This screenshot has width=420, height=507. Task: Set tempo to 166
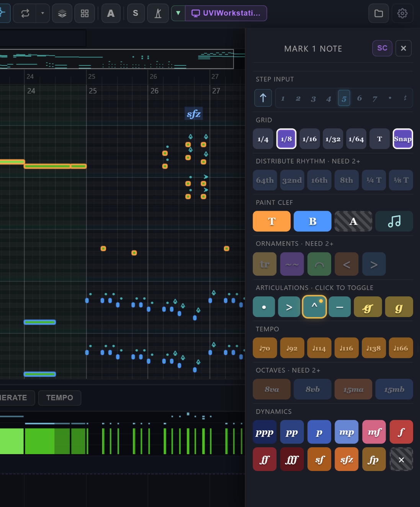tap(401, 348)
